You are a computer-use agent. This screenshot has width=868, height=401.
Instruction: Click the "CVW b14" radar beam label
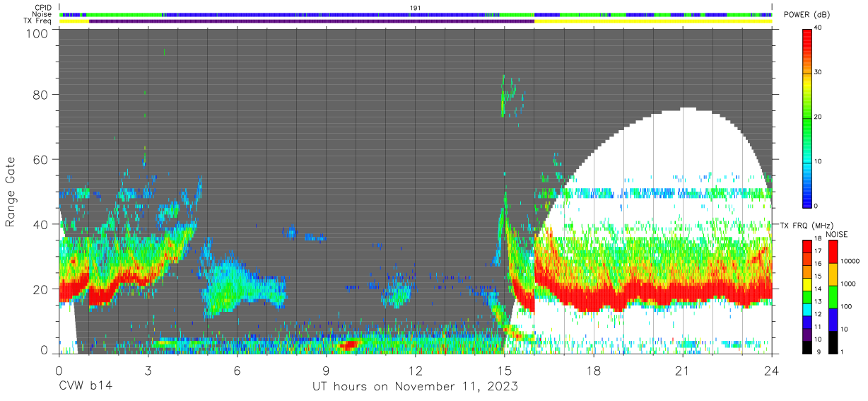[x=86, y=387]
